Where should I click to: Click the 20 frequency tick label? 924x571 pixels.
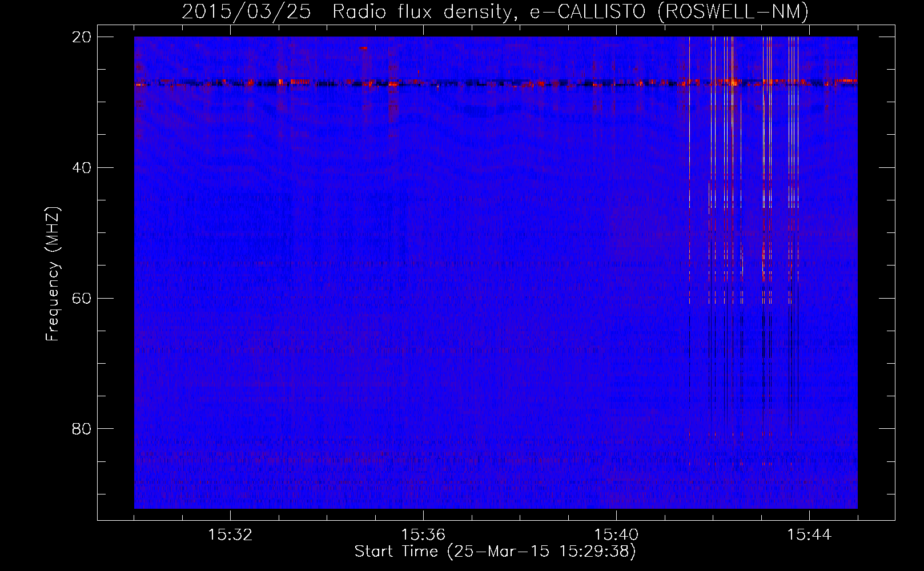82,37
